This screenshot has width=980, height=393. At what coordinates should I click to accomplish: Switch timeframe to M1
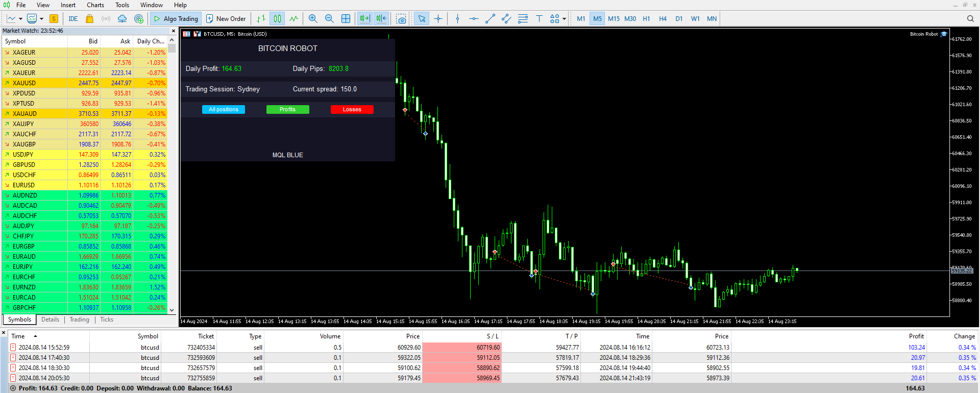[x=581, y=19]
